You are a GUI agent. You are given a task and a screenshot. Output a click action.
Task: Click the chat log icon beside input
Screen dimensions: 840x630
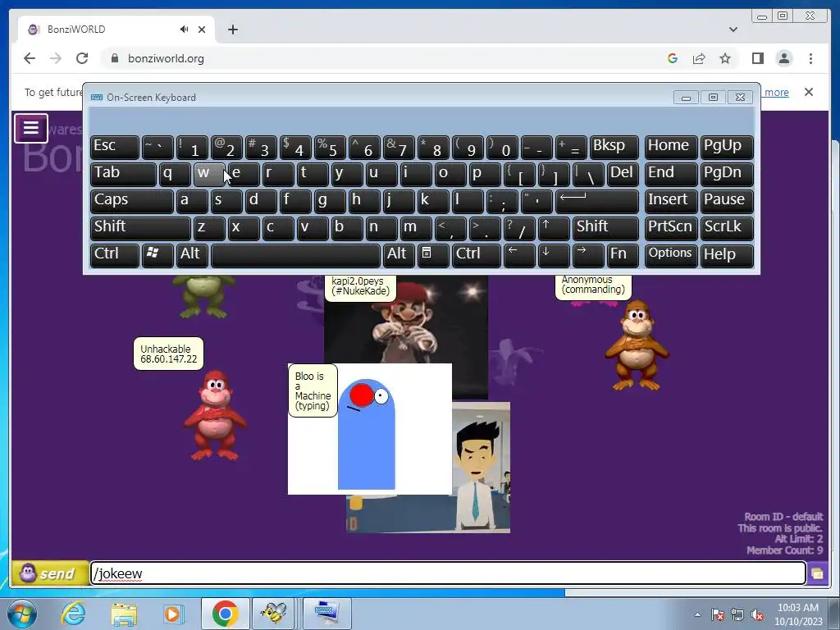tap(818, 573)
